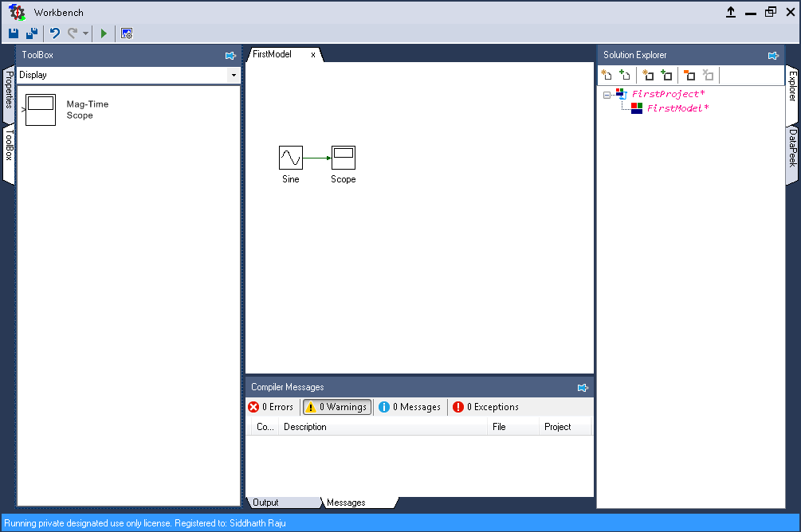Screen dimensions: 801x532
Task: Sort by the Project column header
Action: pos(565,427)
